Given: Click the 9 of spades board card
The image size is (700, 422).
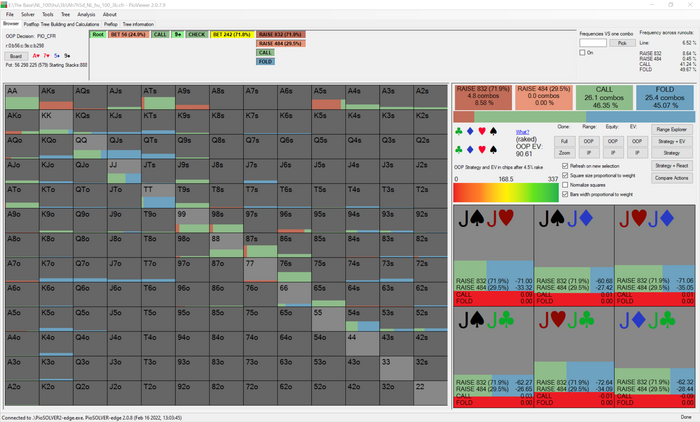Looking at the screenshot, I should click(x=67, y=56).
